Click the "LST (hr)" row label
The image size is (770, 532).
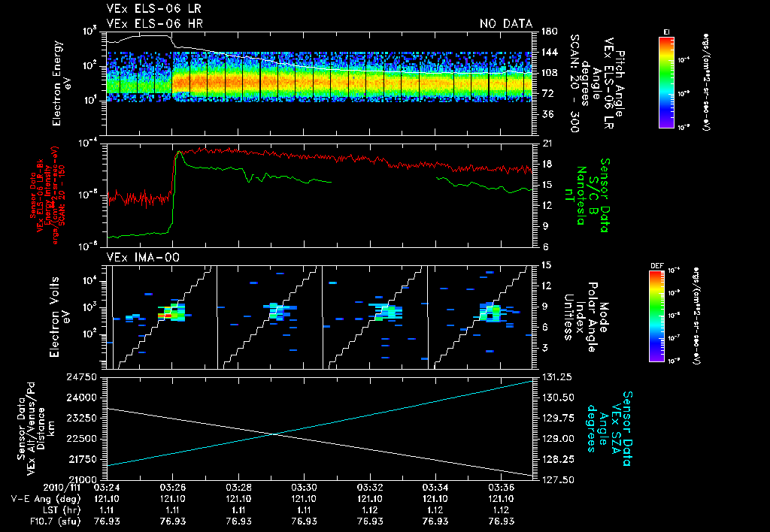[x=60, y=510]
